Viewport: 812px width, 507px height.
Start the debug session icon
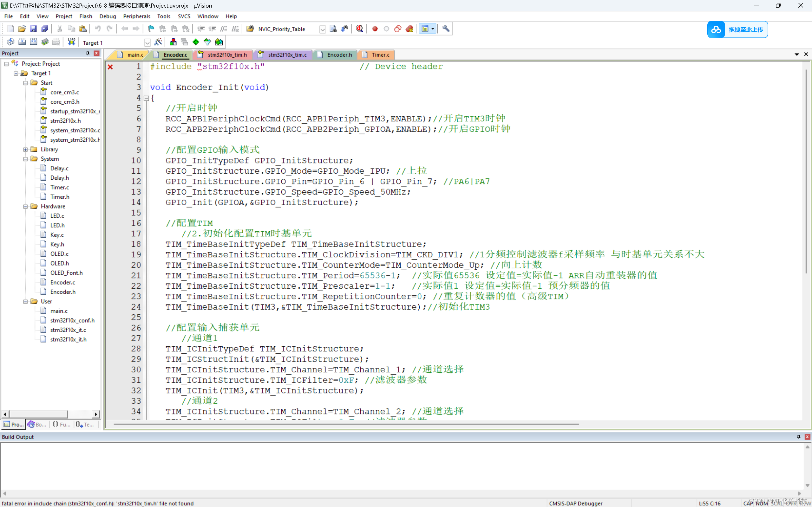pyautogui.click(x=359, y=29)
